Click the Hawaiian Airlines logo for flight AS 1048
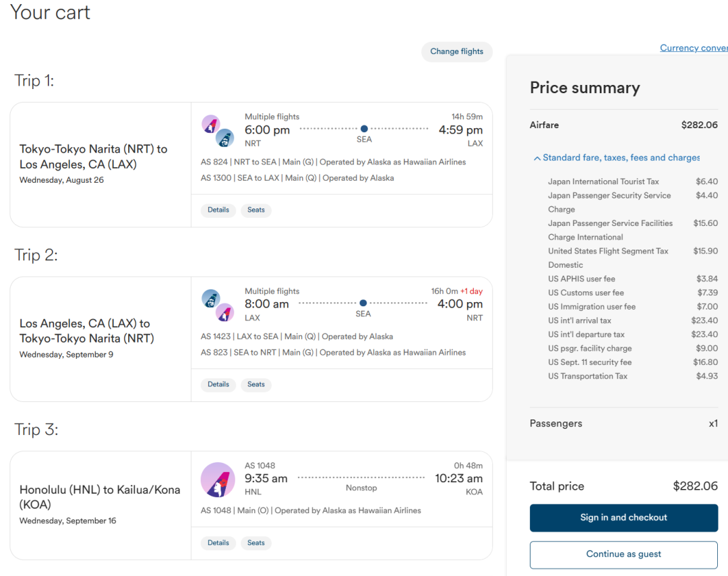The width and height of the screenshot is (728, 576). tap(218, 480)
